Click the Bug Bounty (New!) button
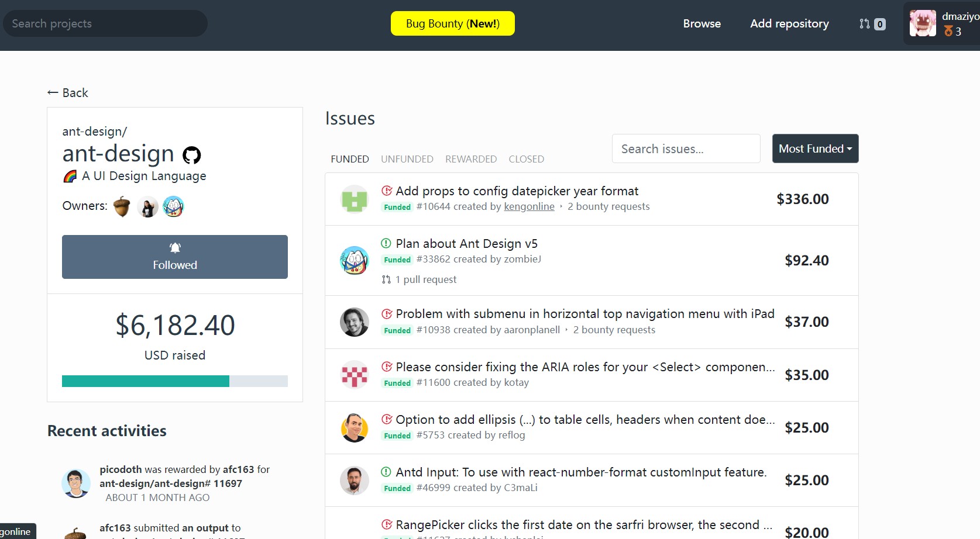 (x=453, y=23)
